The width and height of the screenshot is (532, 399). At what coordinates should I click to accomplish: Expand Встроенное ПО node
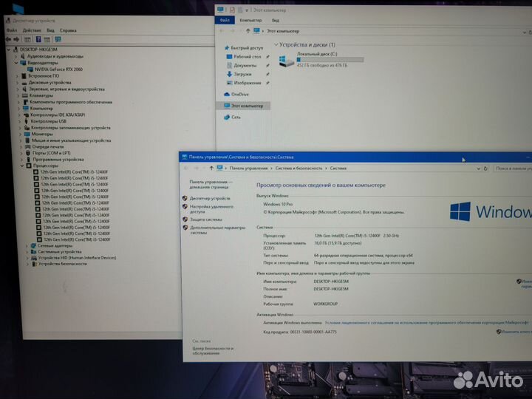pos(17,76)
